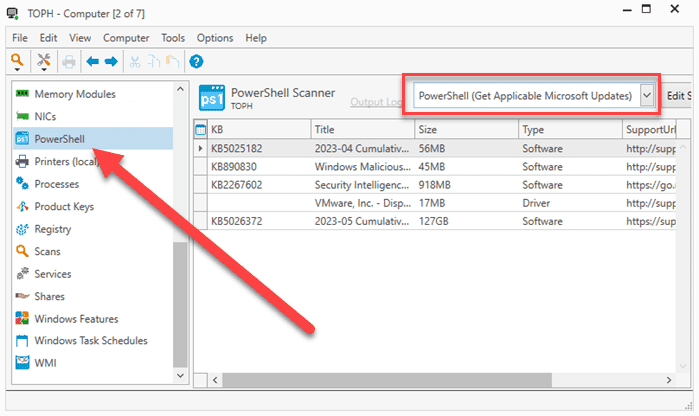Click the grid horizontal scrollbar thumb
This screenshot has width=699, height=416.
(387, 380)
